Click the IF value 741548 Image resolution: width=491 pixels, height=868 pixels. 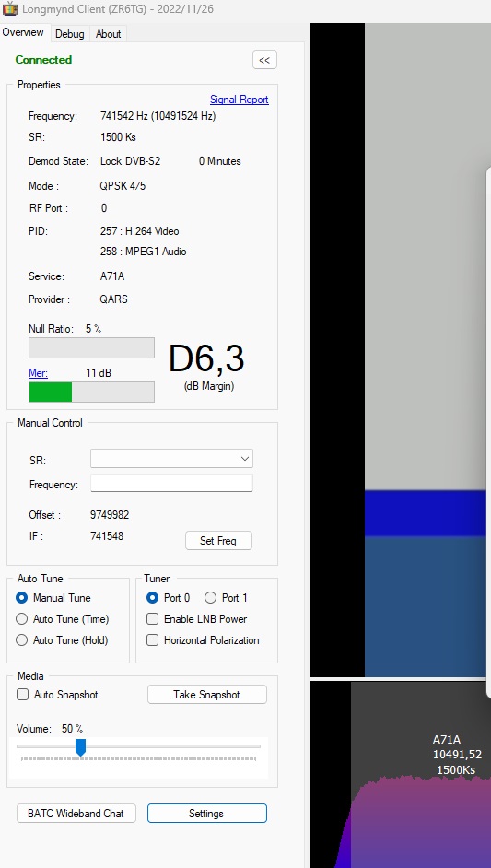pos(107,536)
